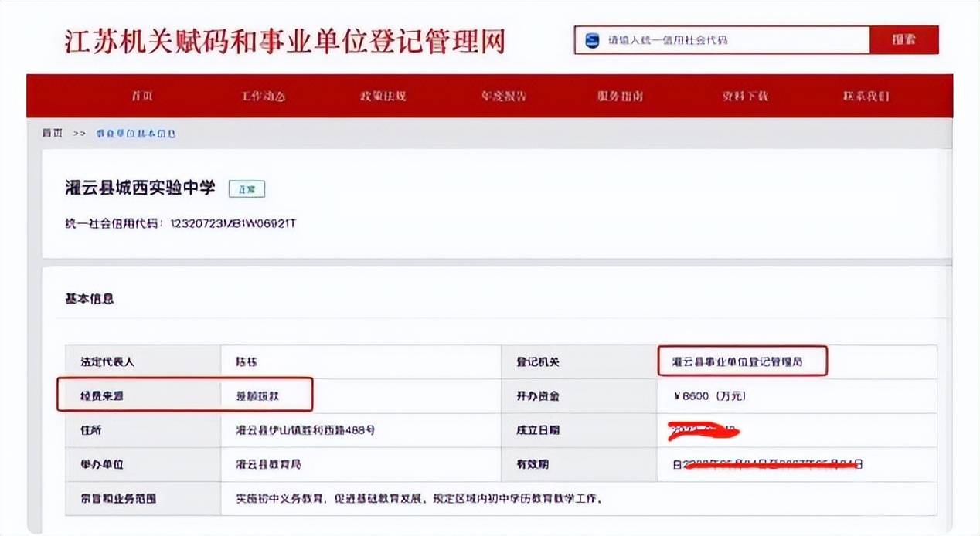Open the 年度报告 navigation item

[x=504, y=97]
